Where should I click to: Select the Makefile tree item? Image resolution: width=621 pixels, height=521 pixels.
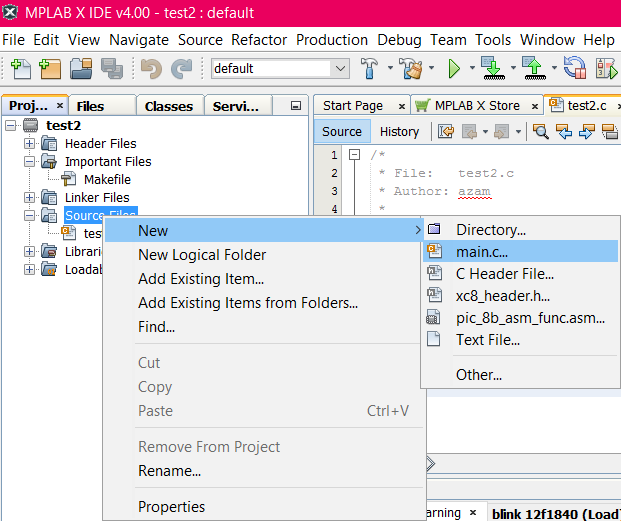tap(107, 179)
